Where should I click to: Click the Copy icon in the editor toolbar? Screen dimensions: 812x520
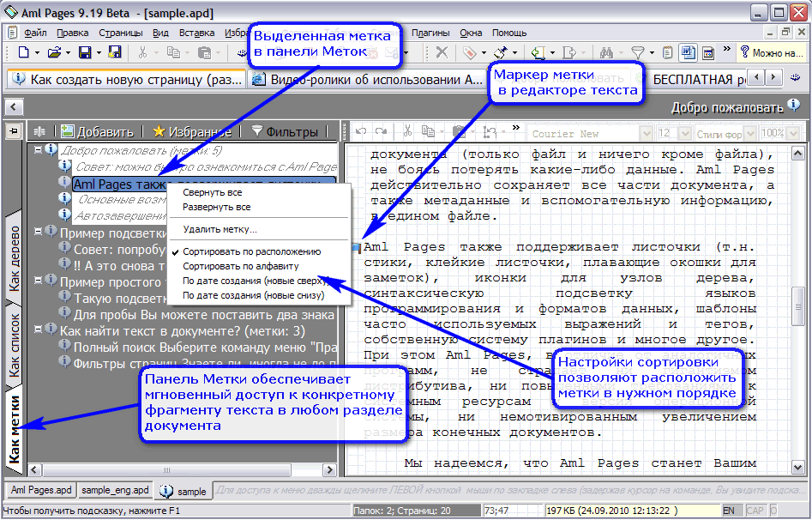coord(428,131)
